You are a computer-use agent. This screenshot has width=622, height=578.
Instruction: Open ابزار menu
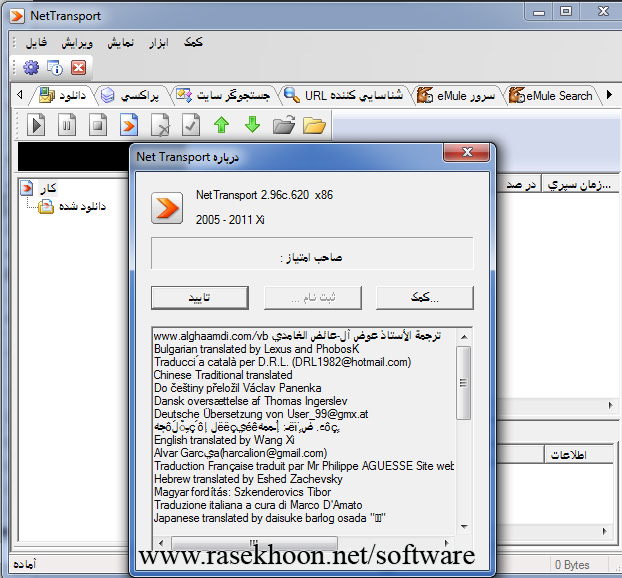(x=159, y=42)
